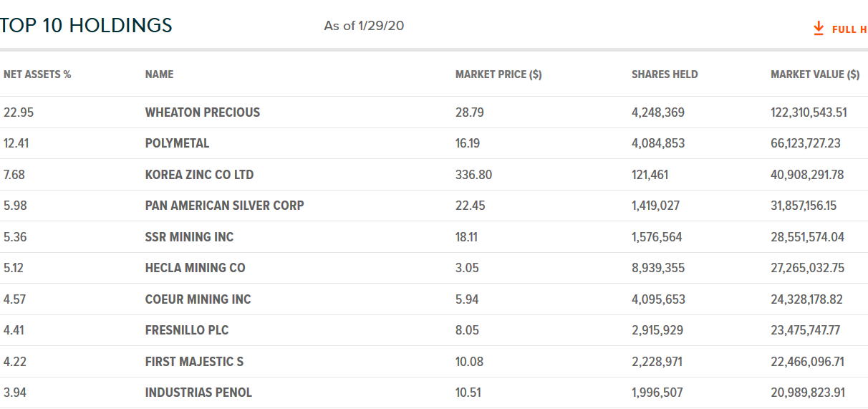Select the Polymetal holding name
The width and height of the screenshot is (868, 409).
pos(177,143)
